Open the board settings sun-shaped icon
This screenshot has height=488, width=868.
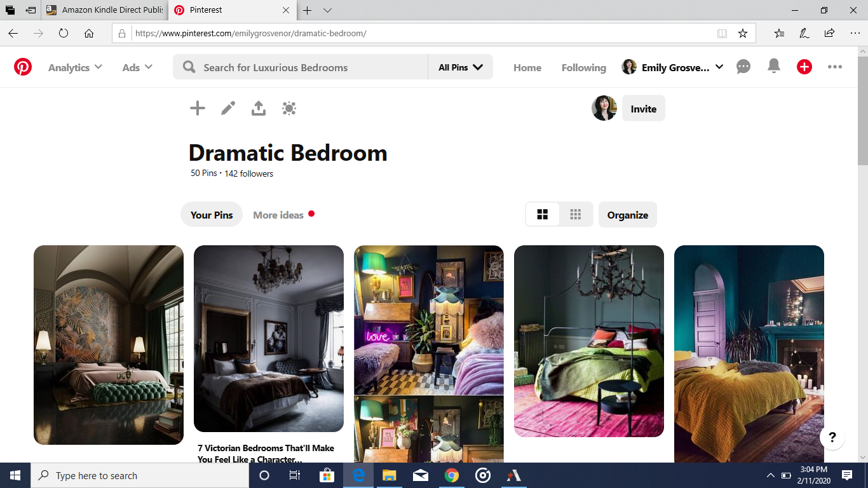[x=289, y=109]
